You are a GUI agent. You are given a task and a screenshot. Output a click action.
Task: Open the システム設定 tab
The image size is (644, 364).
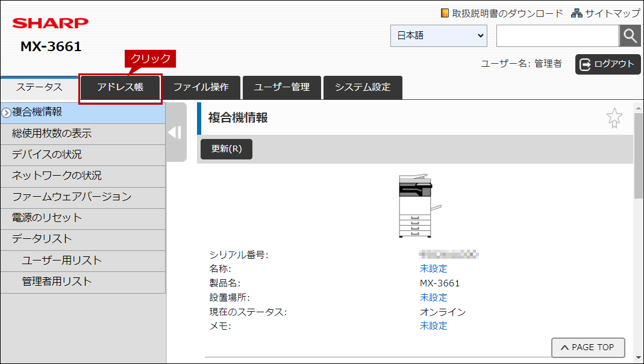pyautogui.click(x=363, y=87)
